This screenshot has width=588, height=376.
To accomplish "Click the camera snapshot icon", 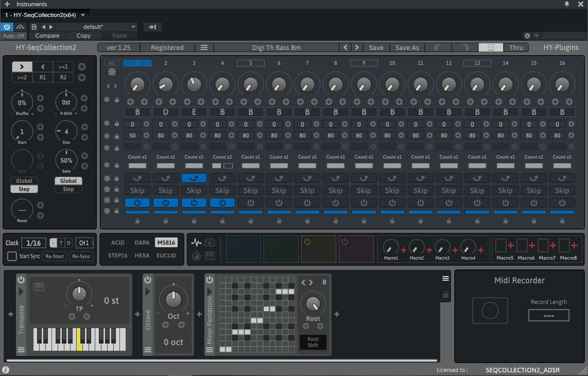I will [x=210, y=243].
